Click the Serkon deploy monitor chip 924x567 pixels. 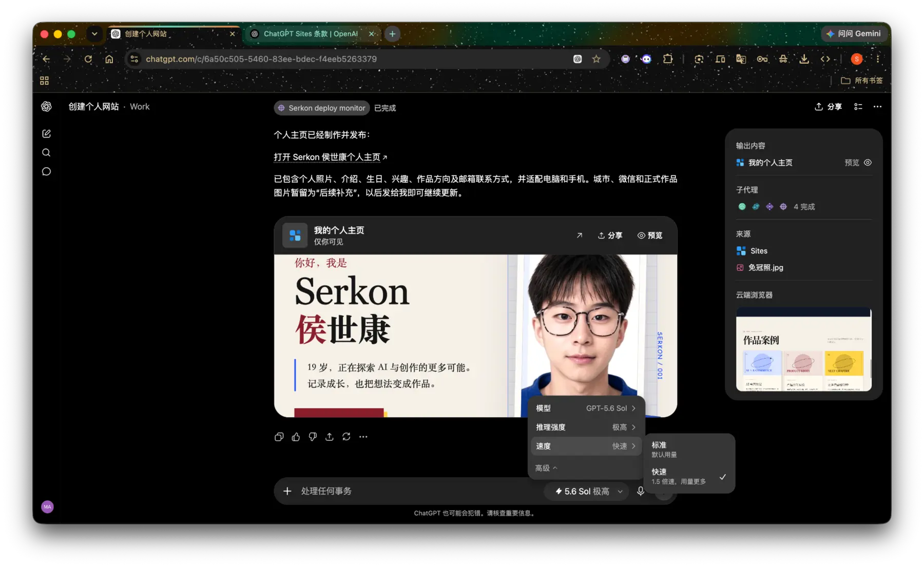coord(322,108)
